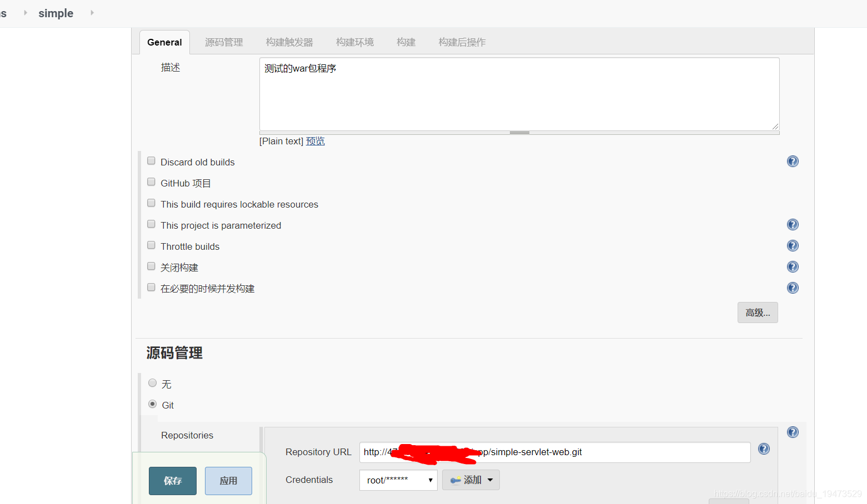
Task: Check This project is parameterized
Action: tap(151, 224)
